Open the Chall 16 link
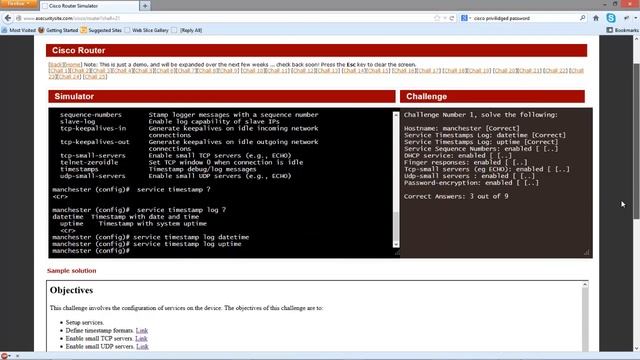640x360 pixels. coord(404,71)
